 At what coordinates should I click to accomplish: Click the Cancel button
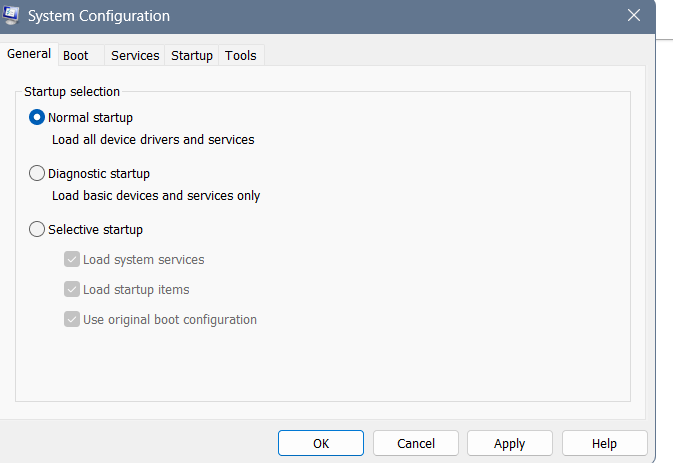point(416,443)
